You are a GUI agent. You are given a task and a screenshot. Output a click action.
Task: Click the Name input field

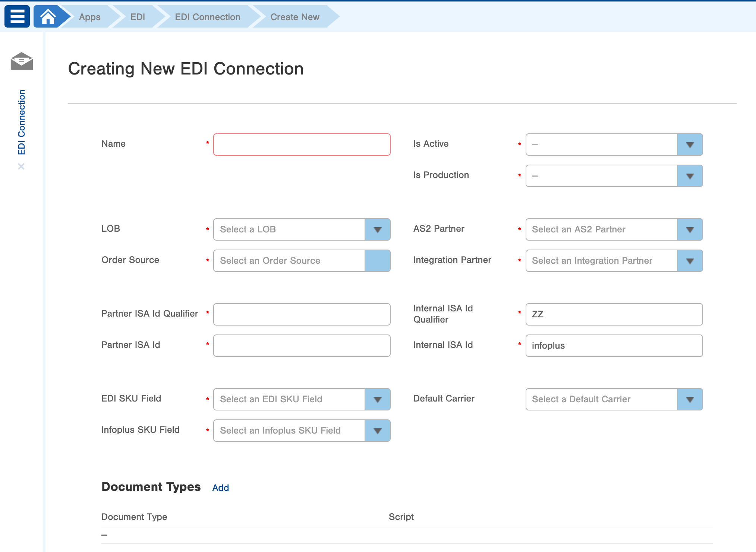302,145
